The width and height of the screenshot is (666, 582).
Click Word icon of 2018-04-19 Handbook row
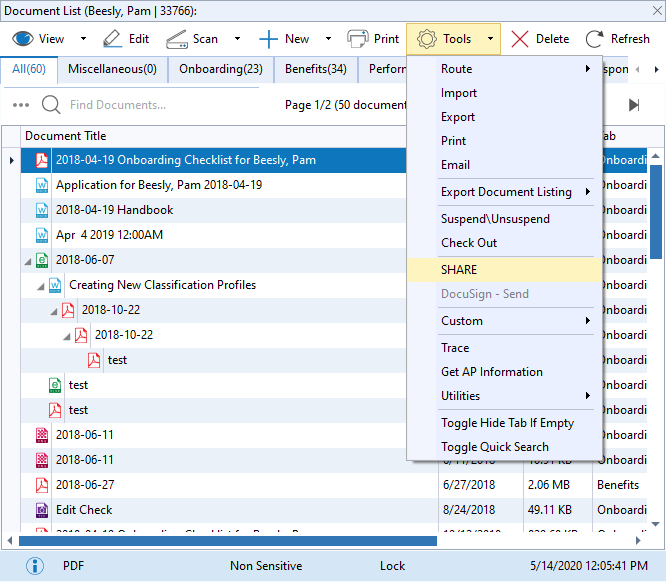pyautogui.click(x=42, y=210)
